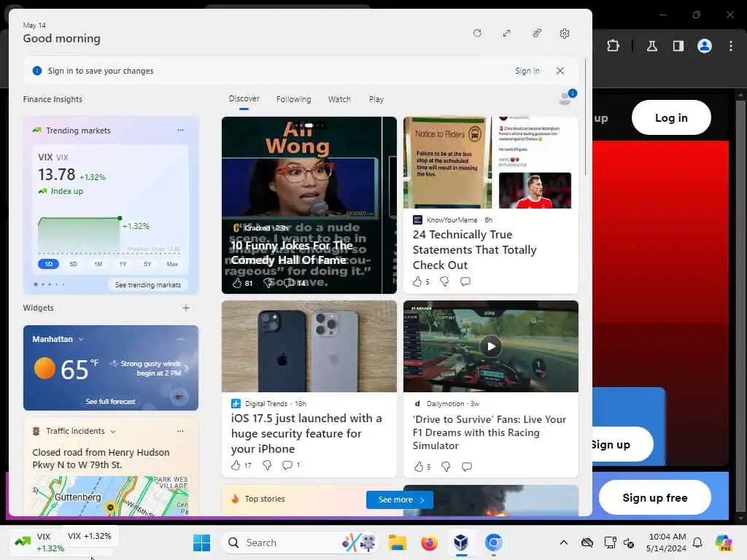Click Log in on browser page
This screenshot has height=560, width=747.
671,117
